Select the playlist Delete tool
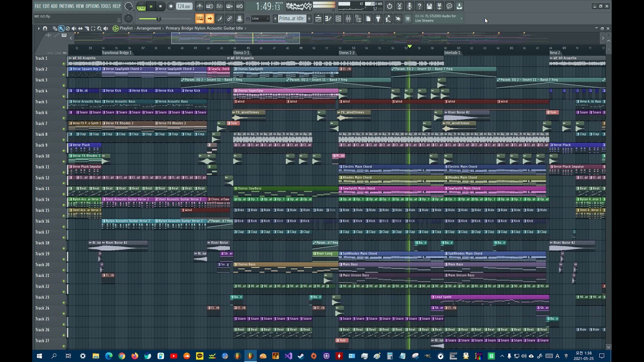 coord(67,29)
